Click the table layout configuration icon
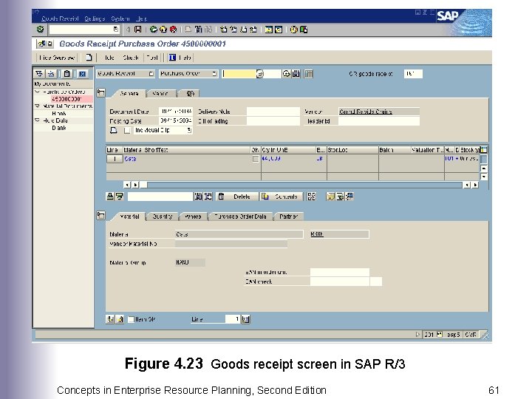532x399 pixels. tap(308, 74)
